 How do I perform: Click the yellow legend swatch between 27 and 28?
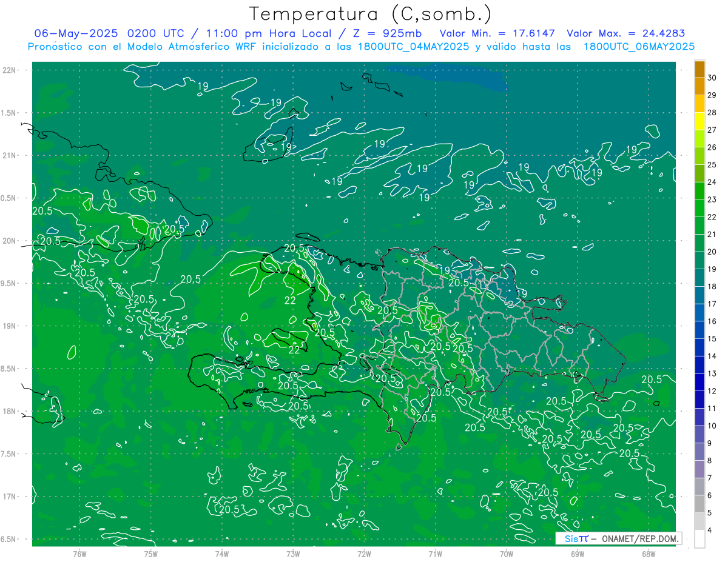699,121
